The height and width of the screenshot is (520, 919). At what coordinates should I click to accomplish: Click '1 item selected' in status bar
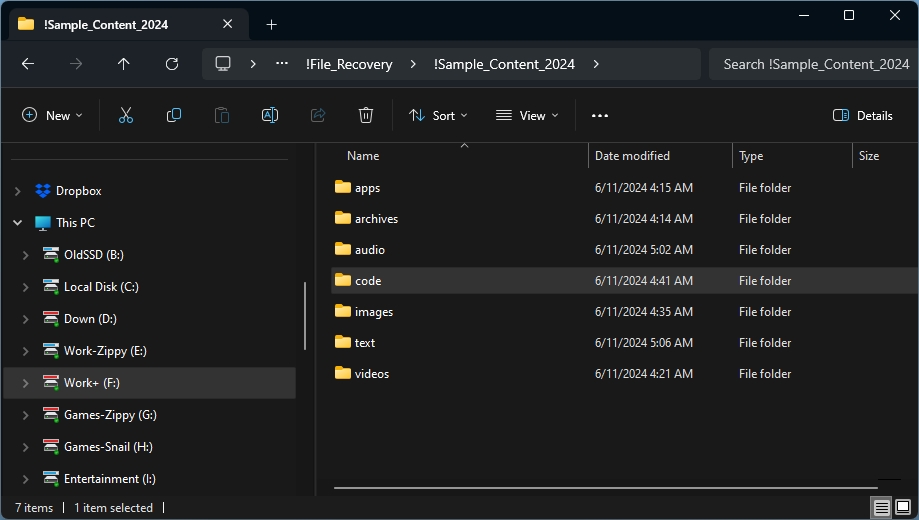click(113, 508)
